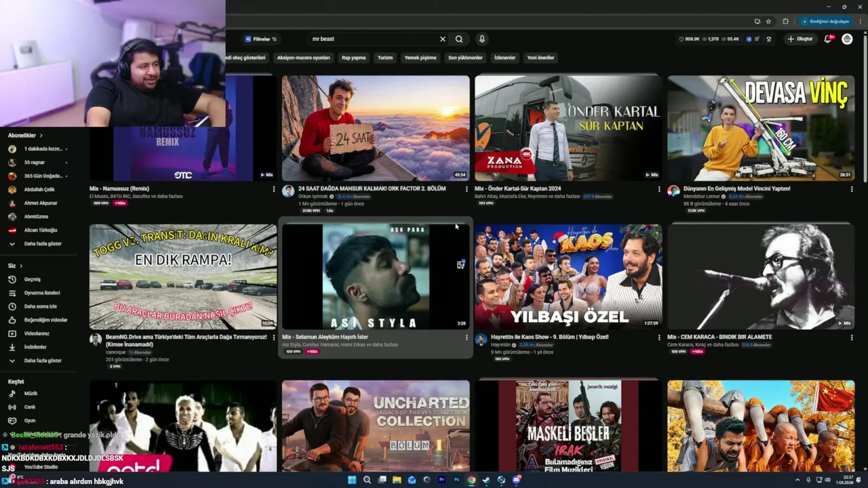
Task: Open Steam from the taskbar
Action: coord(486,480)
